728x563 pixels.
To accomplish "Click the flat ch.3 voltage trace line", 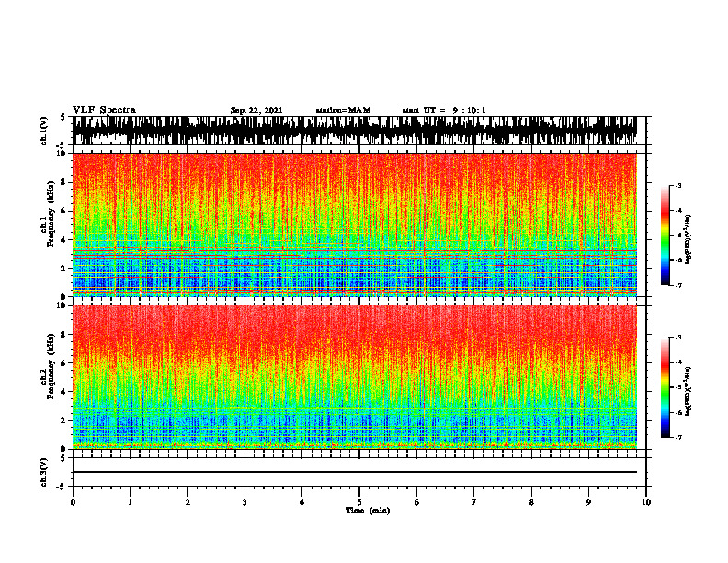I will [x=355, y=472].
